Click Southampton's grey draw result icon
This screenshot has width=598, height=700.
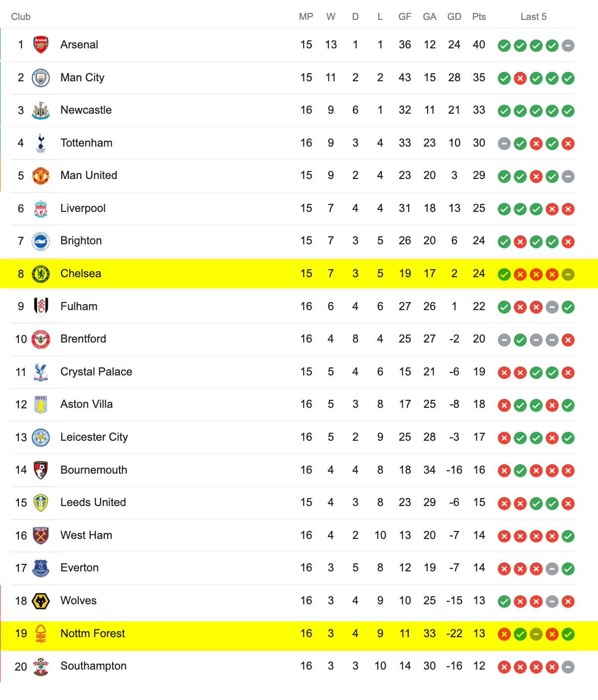click(x=568, y=667)
